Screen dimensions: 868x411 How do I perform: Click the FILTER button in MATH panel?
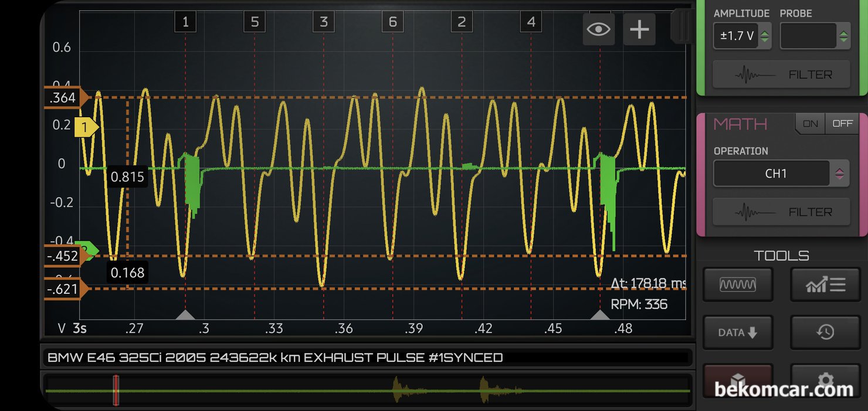[x=781, y=212]
